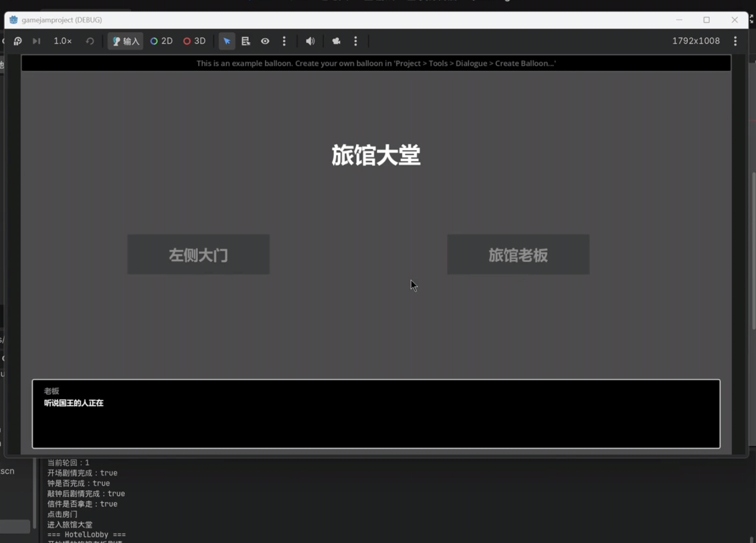This screenshot has width=756, height=543.
Task: Click the 旅馆老板 button
Action: tap(518, 254)
